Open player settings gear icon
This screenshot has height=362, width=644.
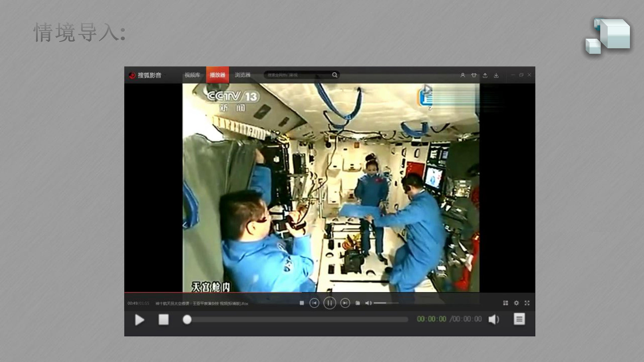516,303
